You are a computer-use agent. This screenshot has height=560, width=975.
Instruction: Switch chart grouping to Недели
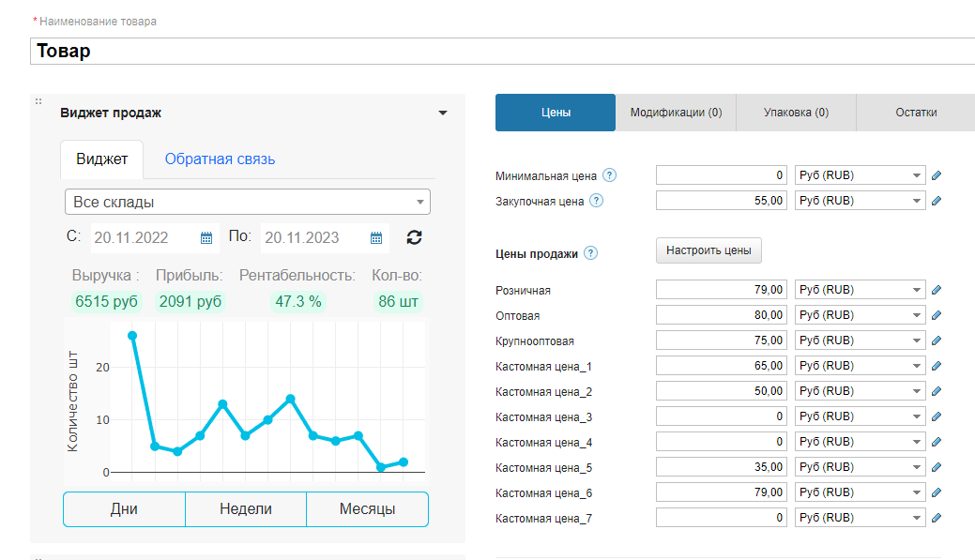pyautogui.click(x=246, y=509)
